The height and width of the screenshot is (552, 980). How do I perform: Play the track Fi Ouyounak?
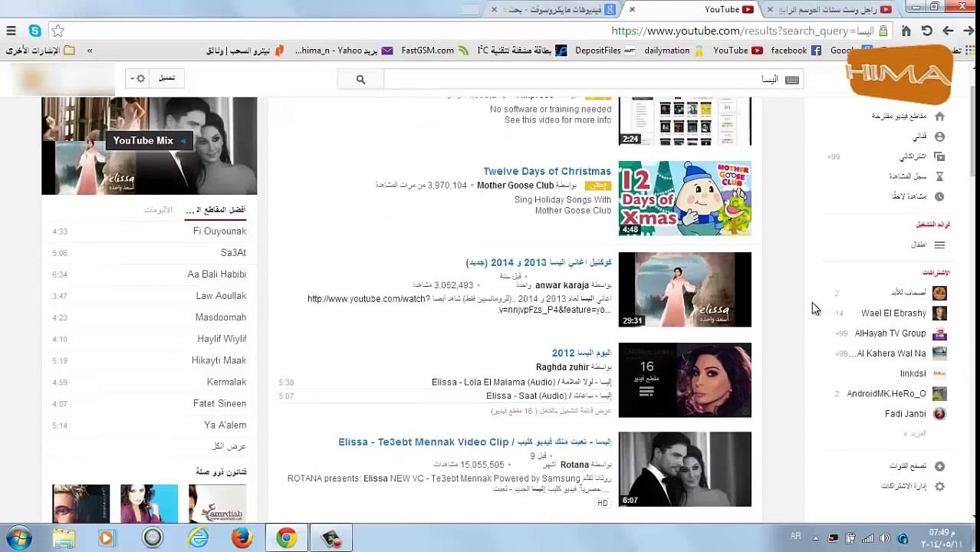[219, 231]
